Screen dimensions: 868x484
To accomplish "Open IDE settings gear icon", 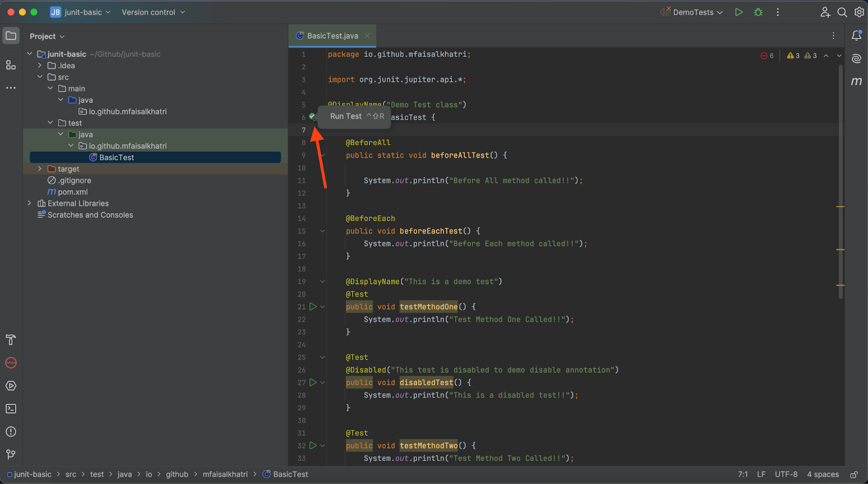I will 859,12.
